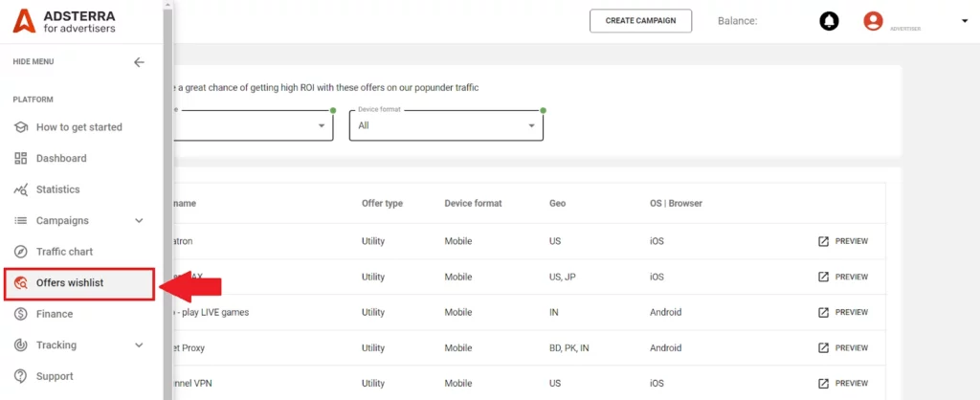Click the Adsterra logo
This screenshot has width=980, height=400.
[64, 21]
